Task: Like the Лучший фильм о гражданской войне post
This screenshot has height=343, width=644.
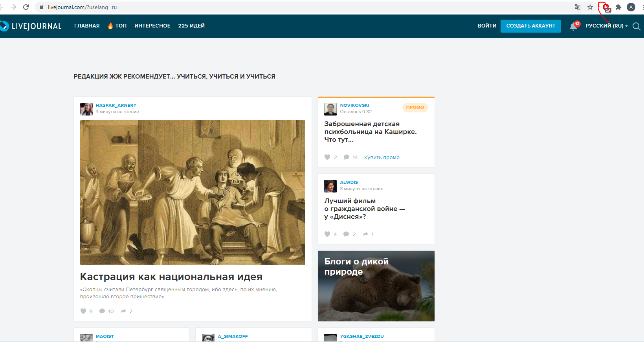Action: [x=327, y=234]
